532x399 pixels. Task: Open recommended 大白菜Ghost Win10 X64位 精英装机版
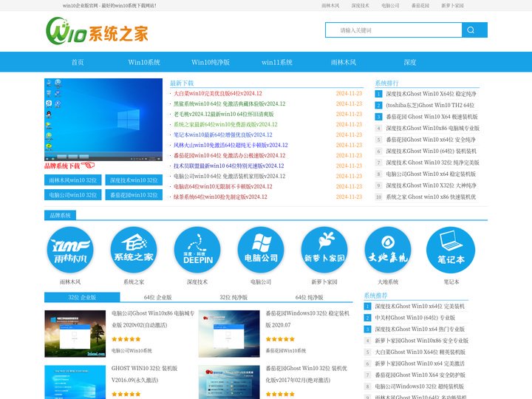click(420, 352)
